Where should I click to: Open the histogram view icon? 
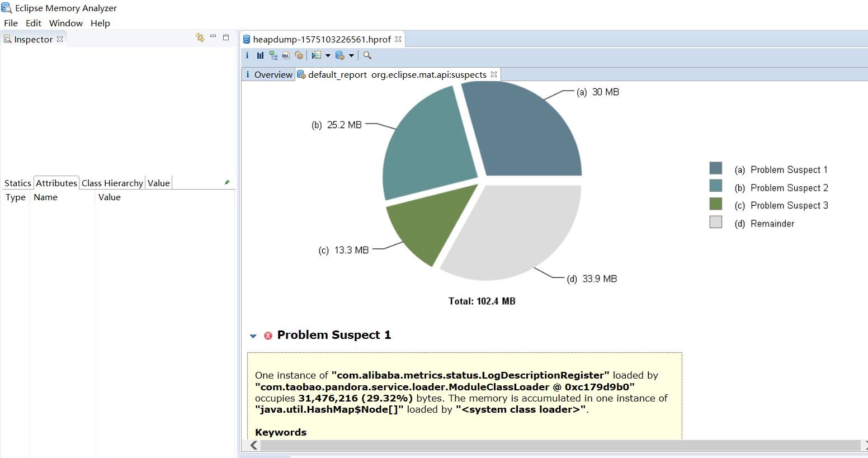pos(260,55)
